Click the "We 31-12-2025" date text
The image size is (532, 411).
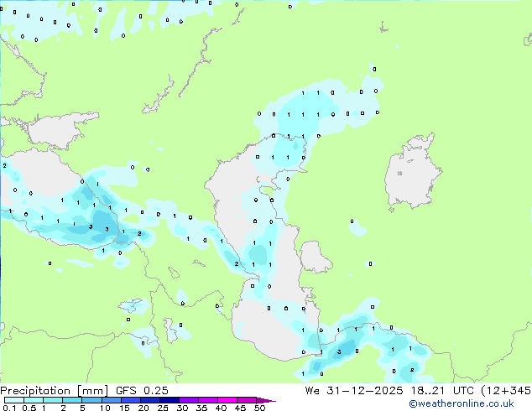[354, 390]
